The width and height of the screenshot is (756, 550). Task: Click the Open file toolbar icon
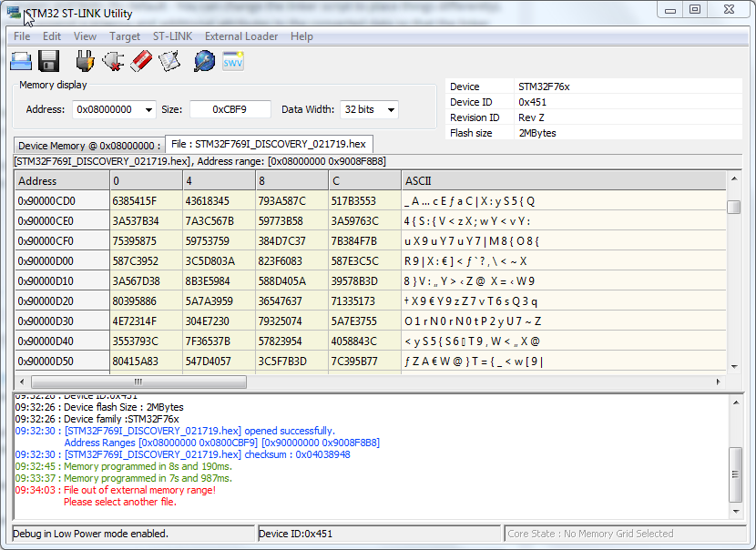point(21,61)
